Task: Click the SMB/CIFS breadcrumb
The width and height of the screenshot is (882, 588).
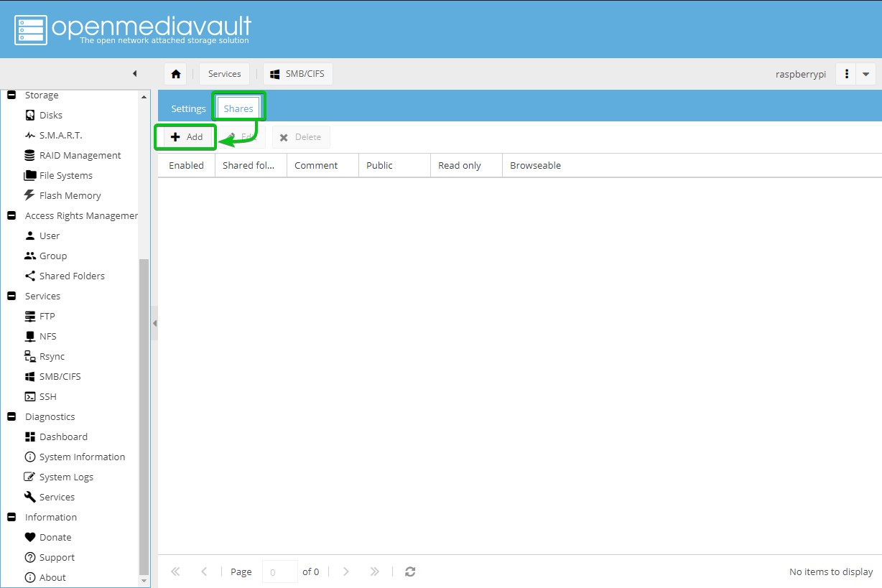Action: pyautogui.click(x=298, y=74)
